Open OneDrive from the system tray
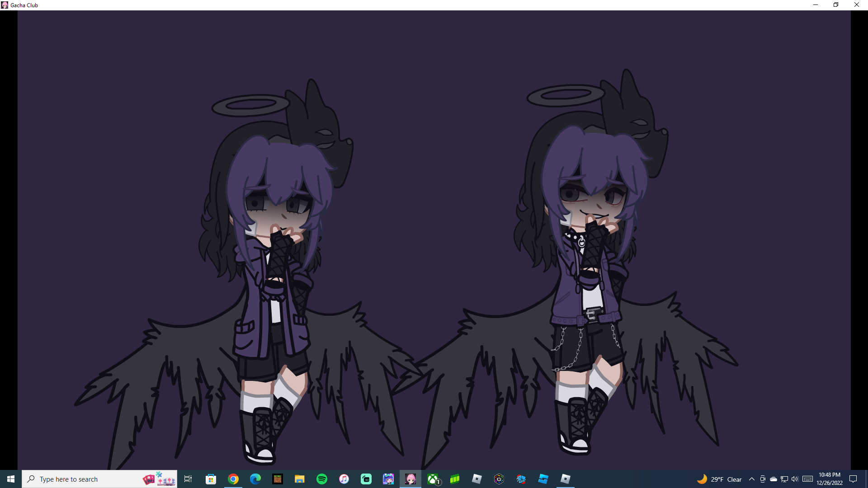This screenshot has height=488, width=868. point(774,479)
